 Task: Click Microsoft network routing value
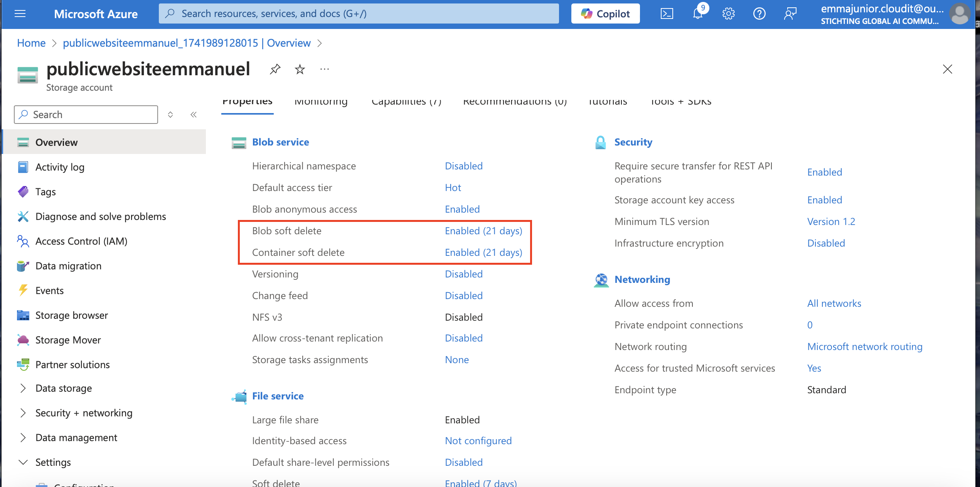865,347
